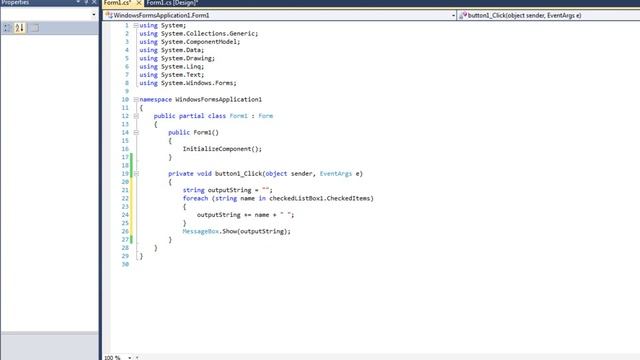Open the Properties object selector dropdown
The height and width of the screenshot is (360, 640).
(x=94, y=15)
